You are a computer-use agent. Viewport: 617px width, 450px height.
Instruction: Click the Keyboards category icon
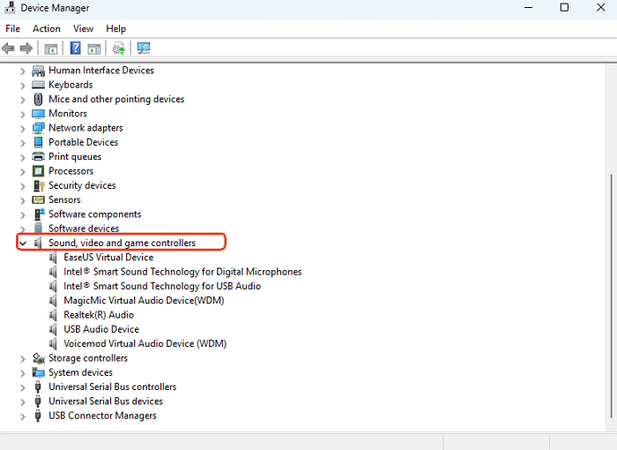click(x=38, y=85)
